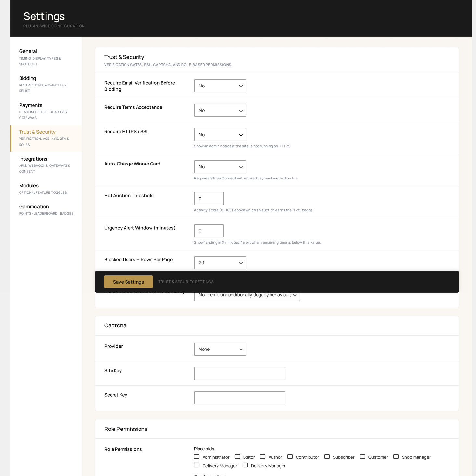Click the 'Activity score (0–100)' helper text
The image size is (476, 476).
tap(254, 210)
